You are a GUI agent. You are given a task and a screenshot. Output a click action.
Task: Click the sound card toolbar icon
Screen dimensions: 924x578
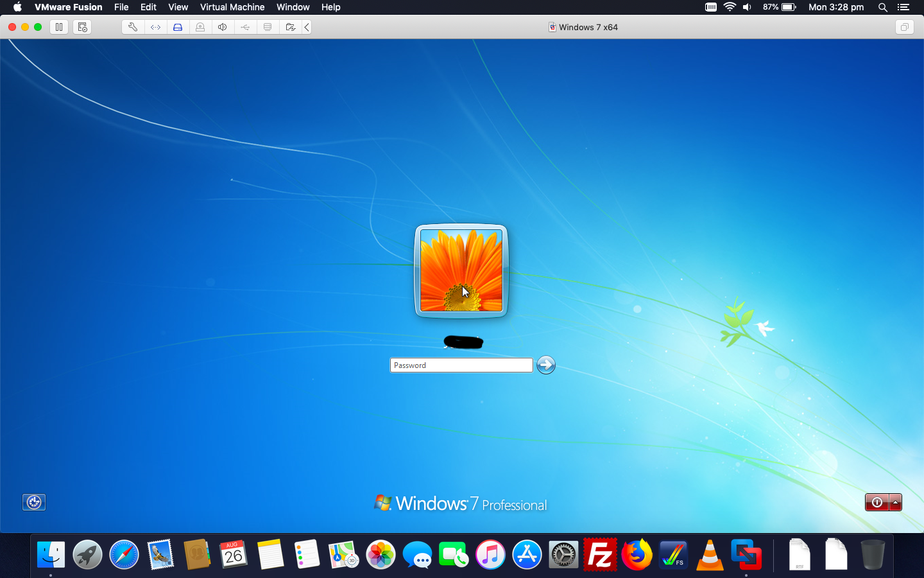point(223,27)
